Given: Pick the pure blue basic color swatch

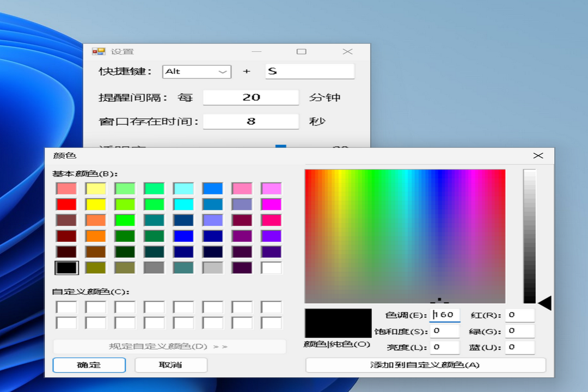Looking at the screenshot, I should [183, 236].
